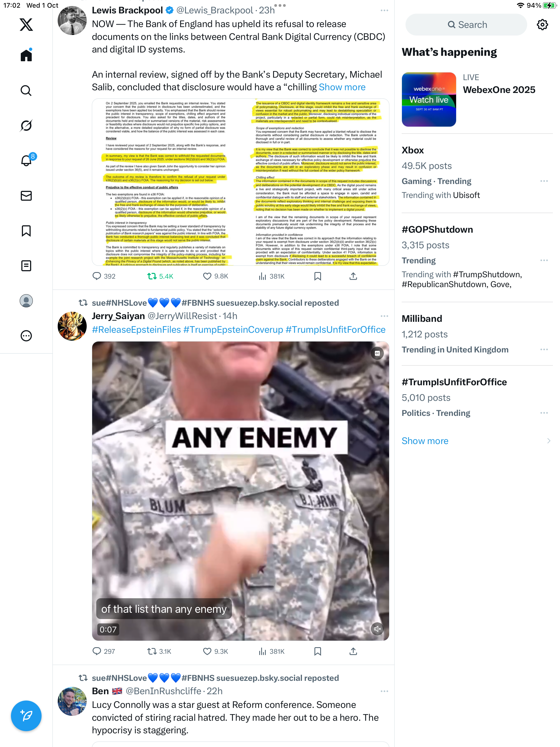Share the Lewis Brackpool post
Viewport: 560px width, 747px height.
pos(353,276)
